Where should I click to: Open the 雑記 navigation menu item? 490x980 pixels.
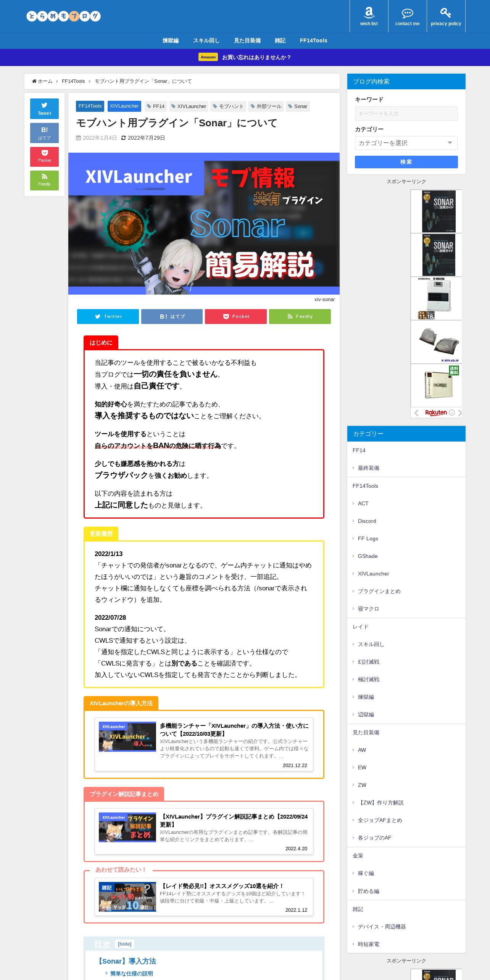coord(280,40)
